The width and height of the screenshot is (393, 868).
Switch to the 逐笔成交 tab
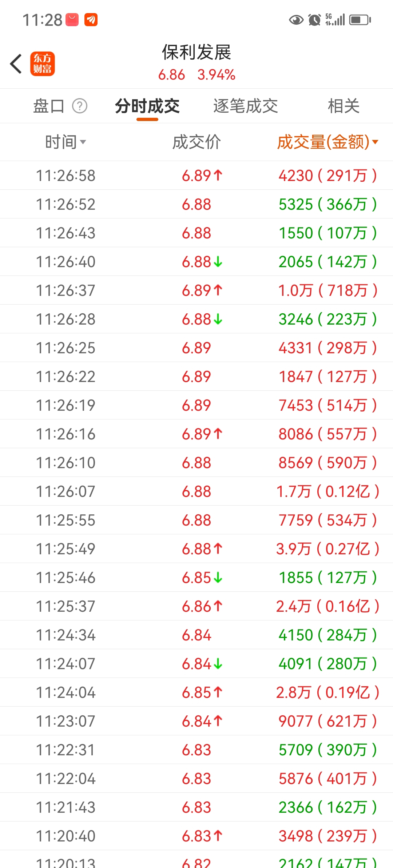tap(246, 106)
